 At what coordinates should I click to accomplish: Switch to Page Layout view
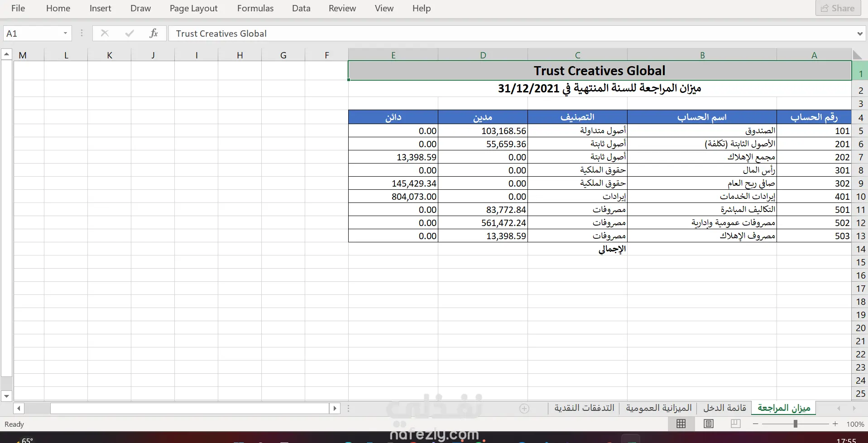pos(709,424)
